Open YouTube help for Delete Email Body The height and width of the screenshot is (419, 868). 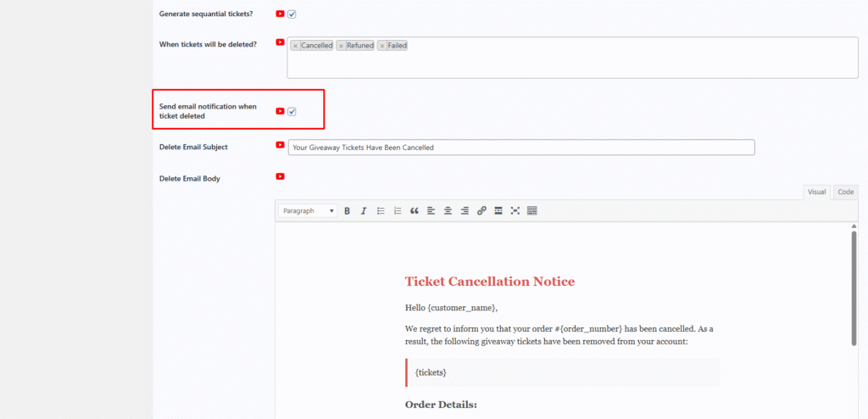280,176
